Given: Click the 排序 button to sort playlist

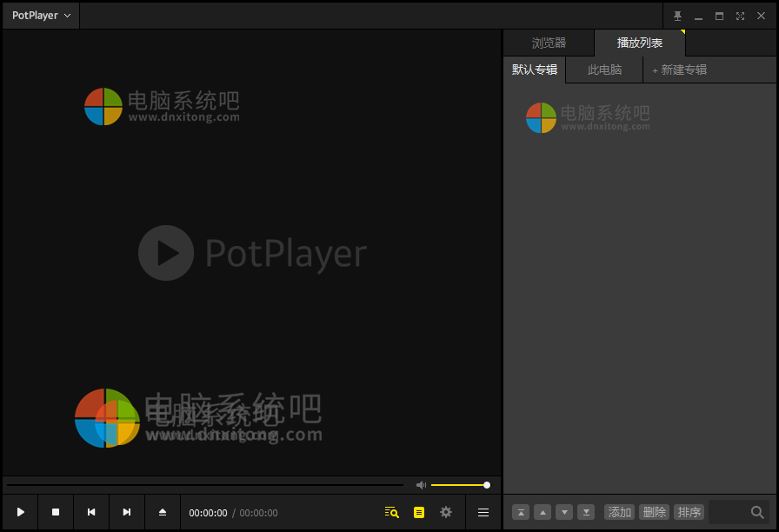Looking at the screenshot, I should tap(689, 512).
